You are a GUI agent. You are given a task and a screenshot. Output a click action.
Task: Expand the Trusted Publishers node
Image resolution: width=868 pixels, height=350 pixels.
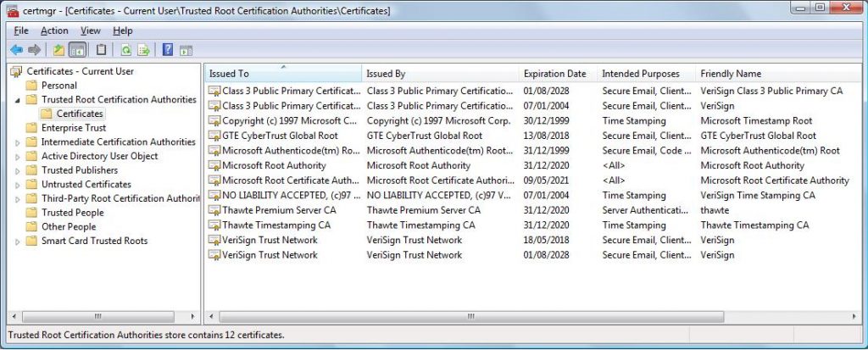click(17, 170)
